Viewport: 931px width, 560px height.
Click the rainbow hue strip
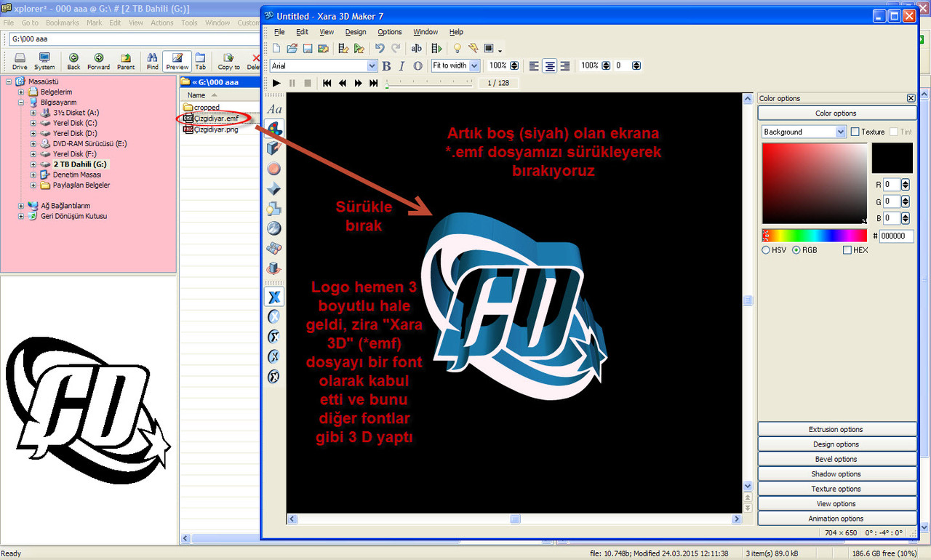point(815,235)
